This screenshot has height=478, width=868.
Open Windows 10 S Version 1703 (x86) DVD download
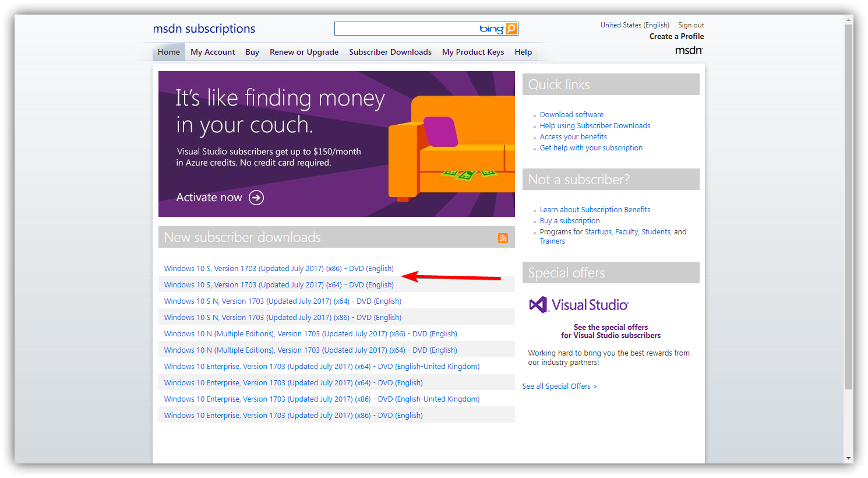tap(279, 269)
